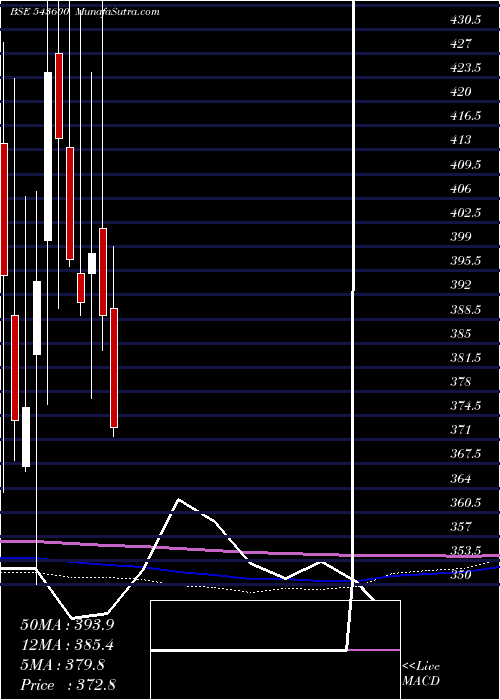Click the 399 price axis label

pyautogui.click(x=461, y=237)
